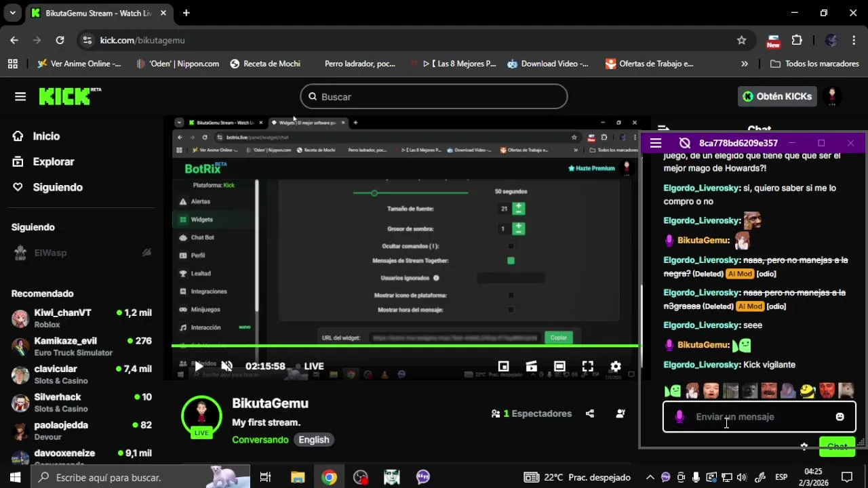Open Silverhack recommended channel
Image resolution: width=868 pixels, height=488 pixels.
coord(81,403)
